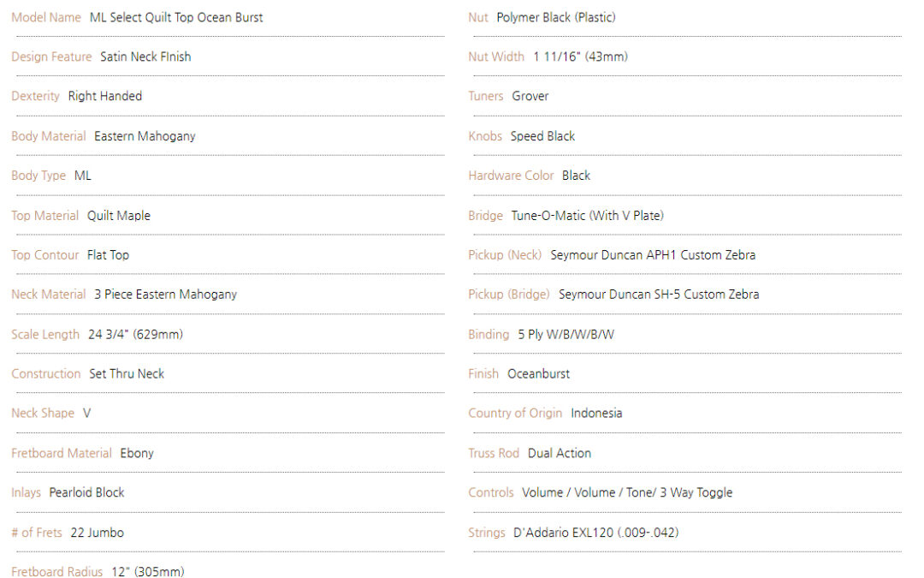Click the "Dexterity" label
924x578 pixels.
pyautogui.click(x=35, y=96)
